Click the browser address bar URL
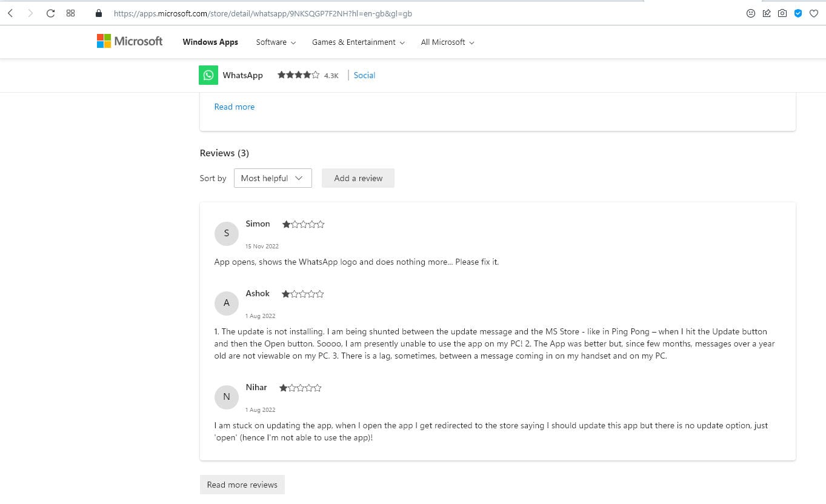Image resolution: width=826 pixels, height=504 pixels. tap(263, 13)
